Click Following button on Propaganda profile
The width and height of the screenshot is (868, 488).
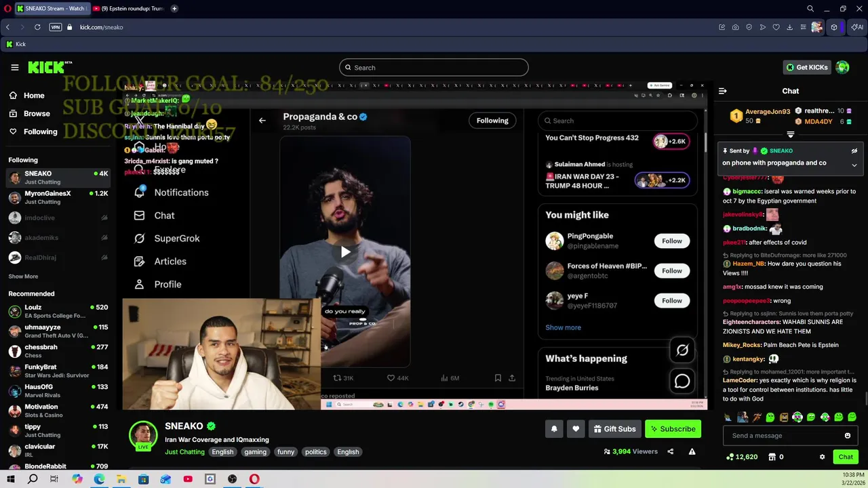pos(492,121)
